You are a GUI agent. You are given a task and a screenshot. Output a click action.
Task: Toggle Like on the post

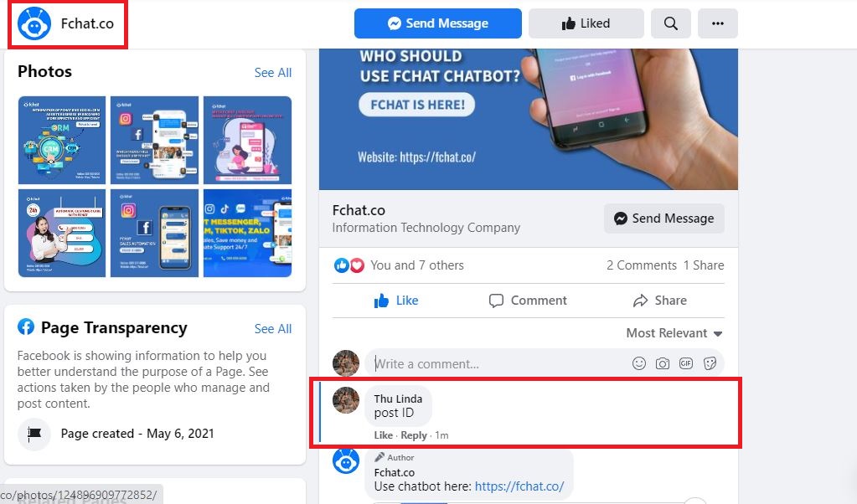[x=396, y=301]
